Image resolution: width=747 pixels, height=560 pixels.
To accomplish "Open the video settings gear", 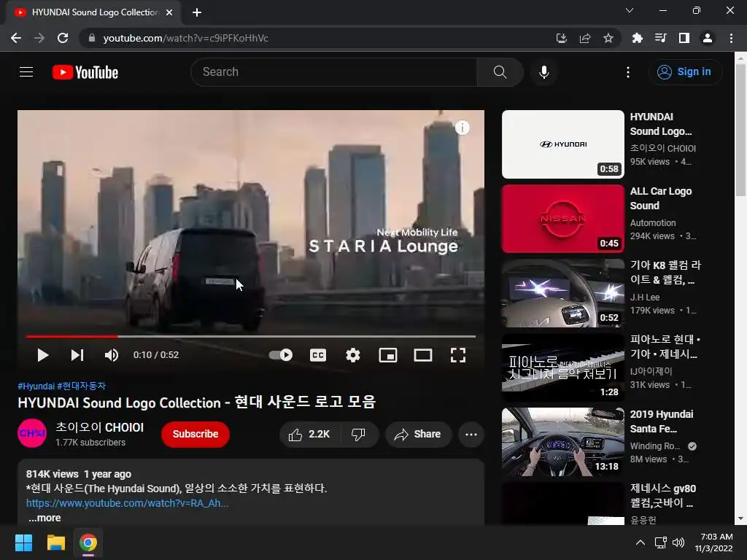I will tap(353, 355).
